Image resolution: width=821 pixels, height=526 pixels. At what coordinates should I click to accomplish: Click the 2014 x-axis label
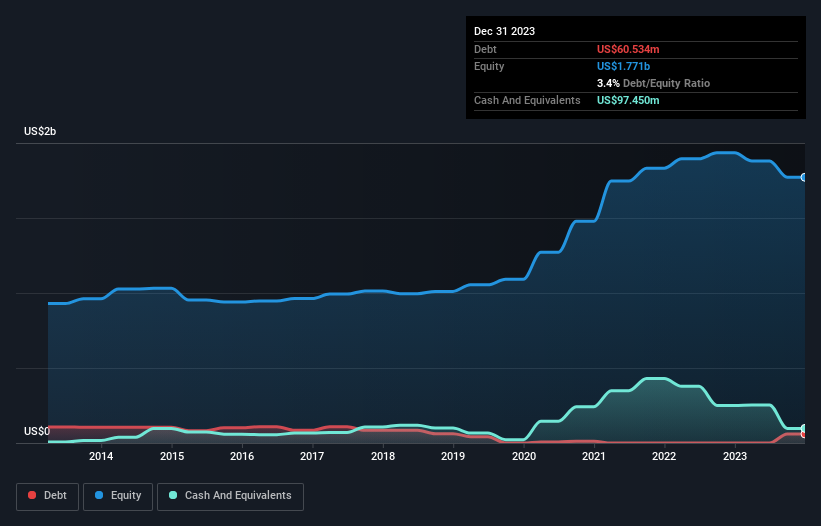click(x=101, y=456)
